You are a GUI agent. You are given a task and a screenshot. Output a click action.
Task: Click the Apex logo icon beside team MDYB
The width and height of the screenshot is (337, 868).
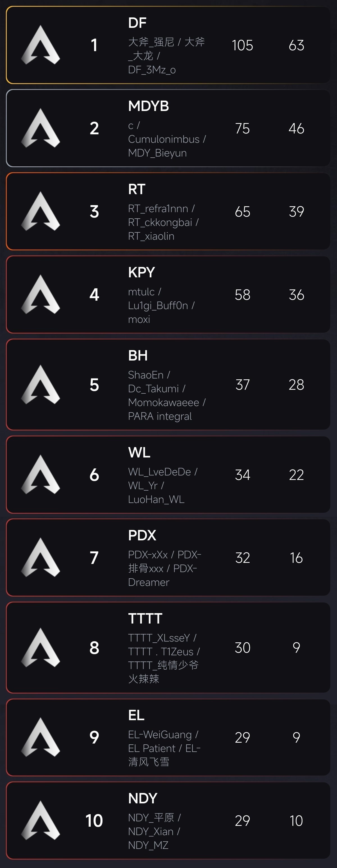[41, 128]
